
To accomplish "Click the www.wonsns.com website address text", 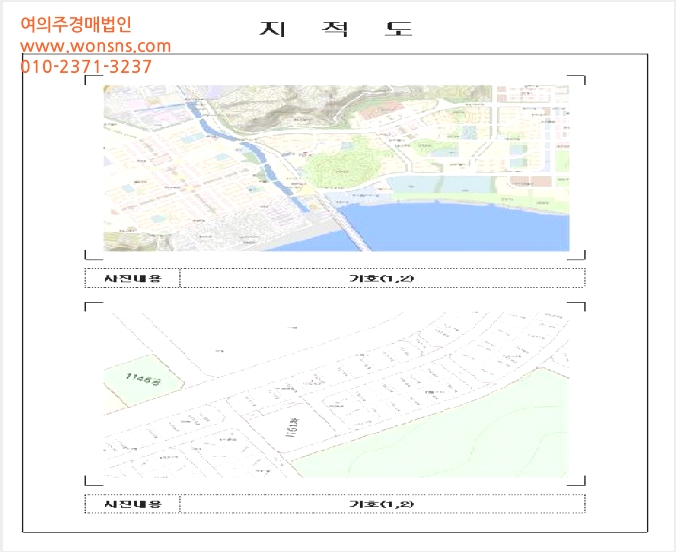I will [96, 46].
